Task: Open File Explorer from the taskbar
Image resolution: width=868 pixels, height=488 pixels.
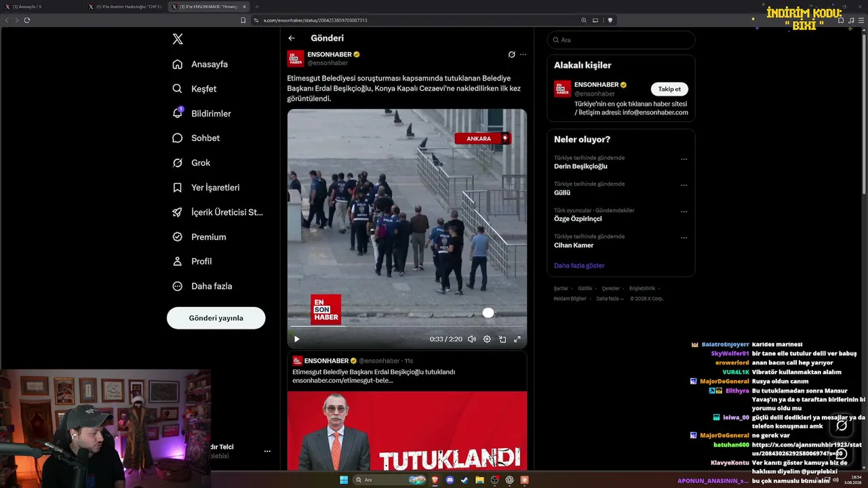Action: pyautogui.click(x=479, y=480)
